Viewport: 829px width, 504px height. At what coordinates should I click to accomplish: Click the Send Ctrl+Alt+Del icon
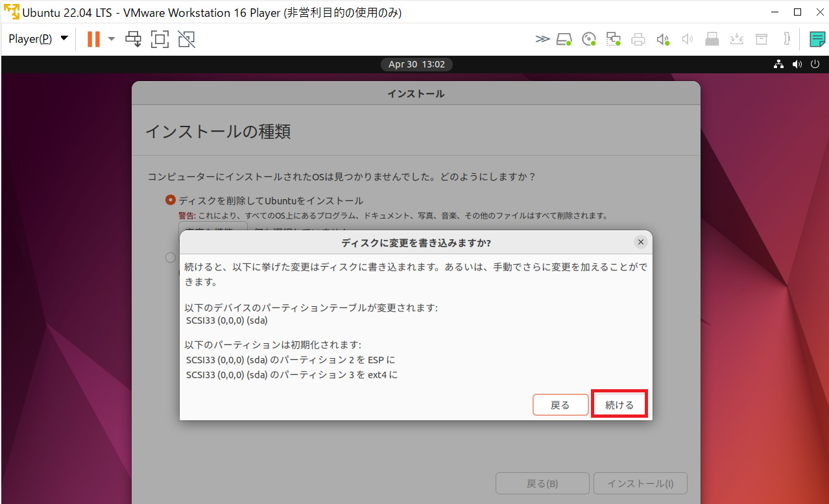tap(134, 39)
